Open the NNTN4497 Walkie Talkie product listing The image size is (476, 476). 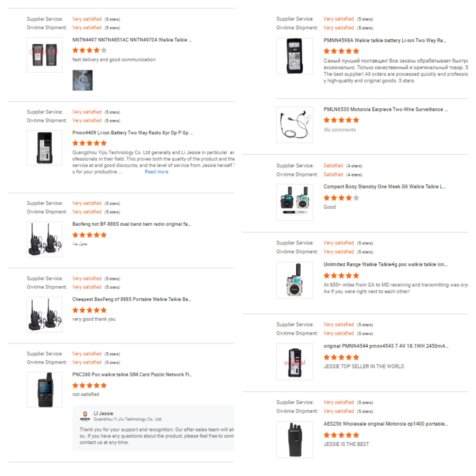[131, 39]
